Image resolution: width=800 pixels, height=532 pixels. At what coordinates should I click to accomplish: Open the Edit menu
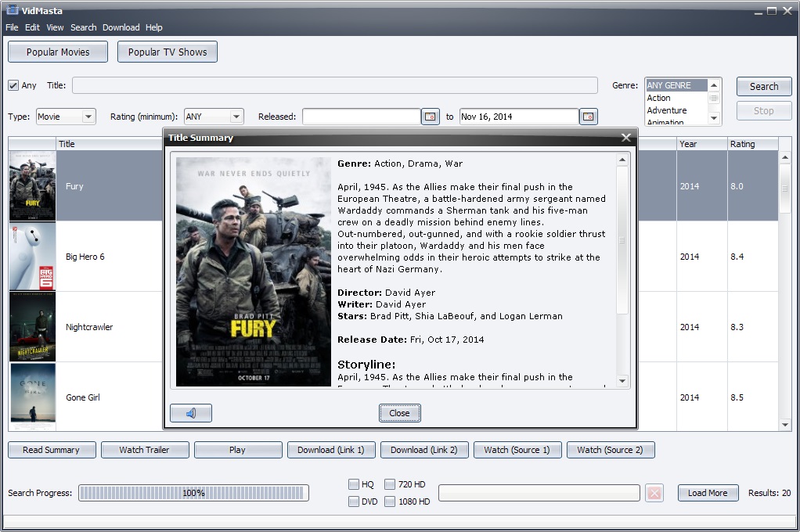click(x=32, y=27)
